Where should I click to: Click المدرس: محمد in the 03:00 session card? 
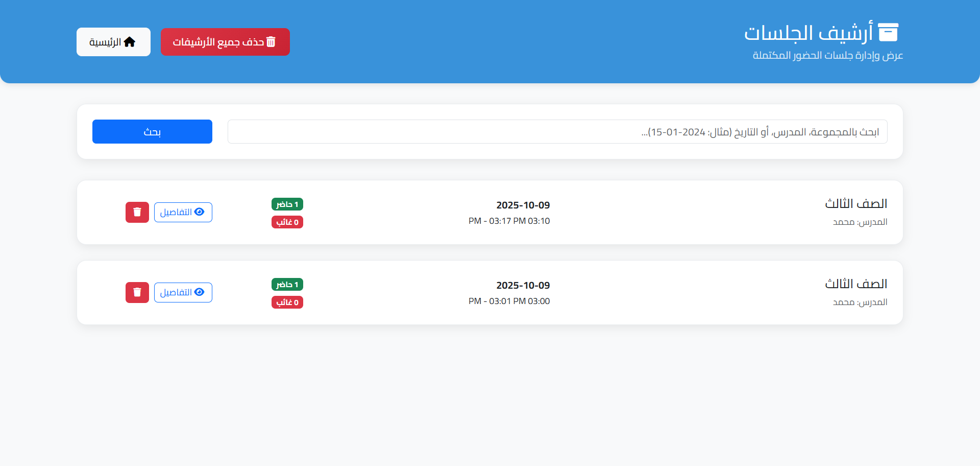[x=860, y=302]
